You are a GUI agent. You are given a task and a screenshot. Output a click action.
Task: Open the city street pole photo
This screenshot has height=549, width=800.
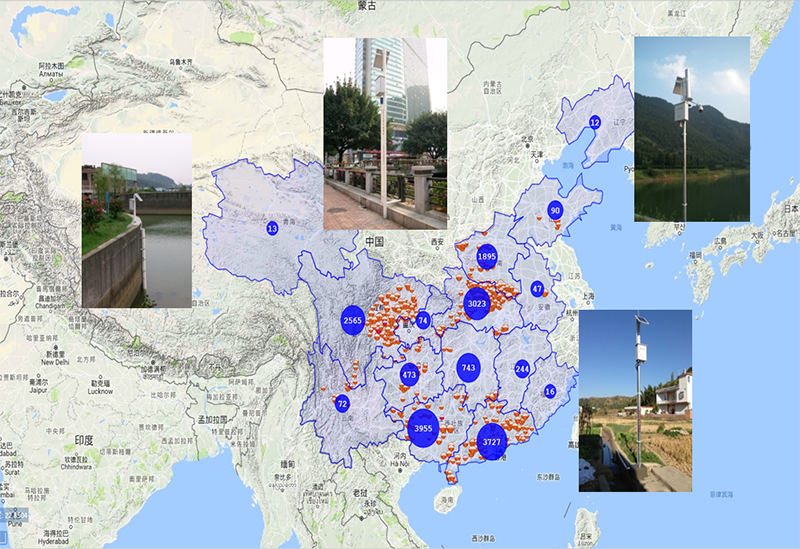tap(385, 133)
